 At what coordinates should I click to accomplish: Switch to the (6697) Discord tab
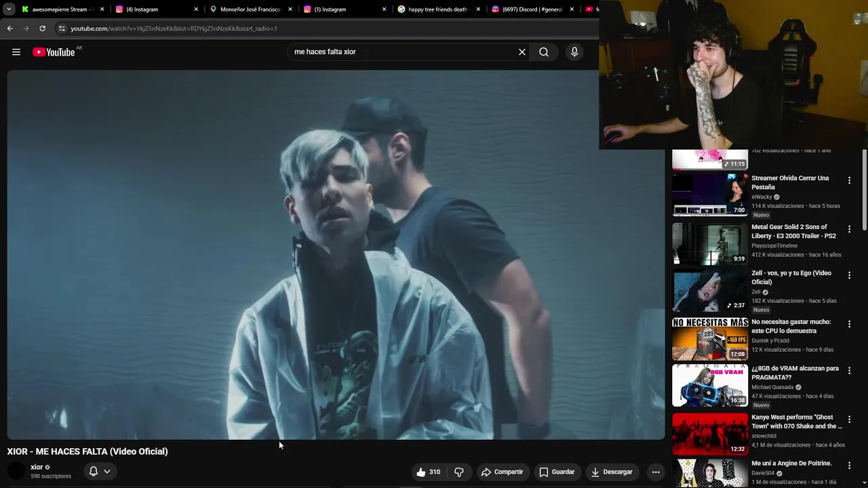point(532,9)
